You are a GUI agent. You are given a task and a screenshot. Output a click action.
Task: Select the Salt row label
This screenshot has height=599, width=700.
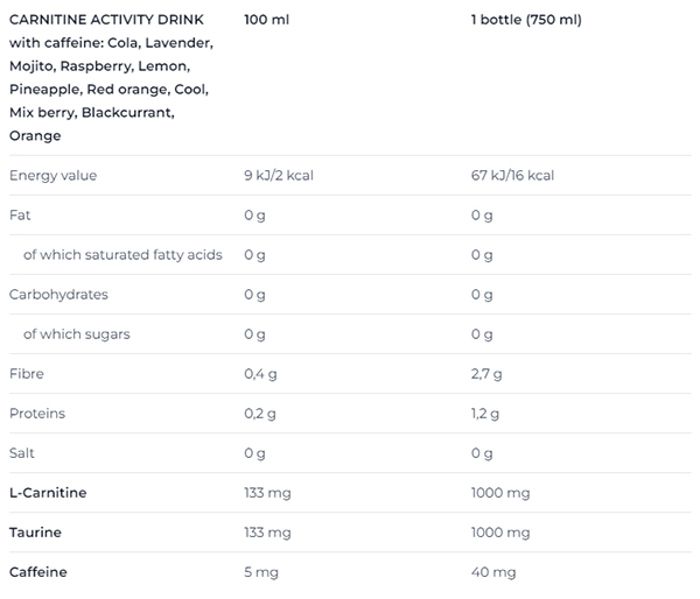[22, 453]
